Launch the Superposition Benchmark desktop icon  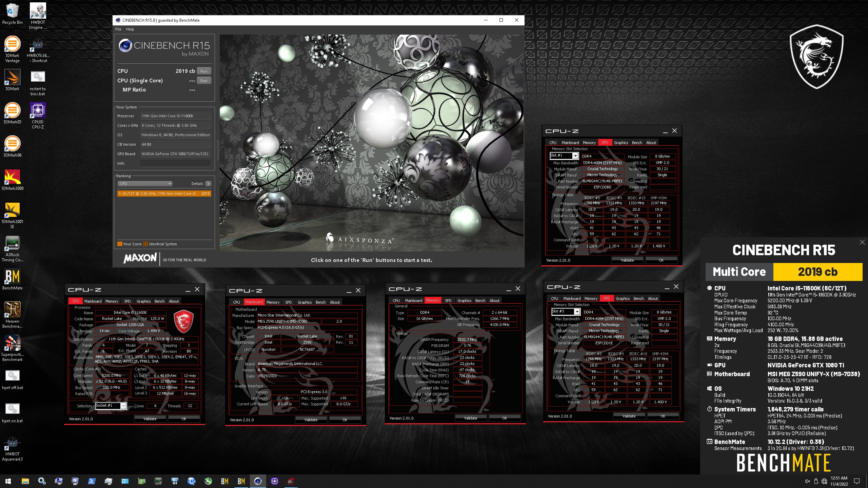12,348
